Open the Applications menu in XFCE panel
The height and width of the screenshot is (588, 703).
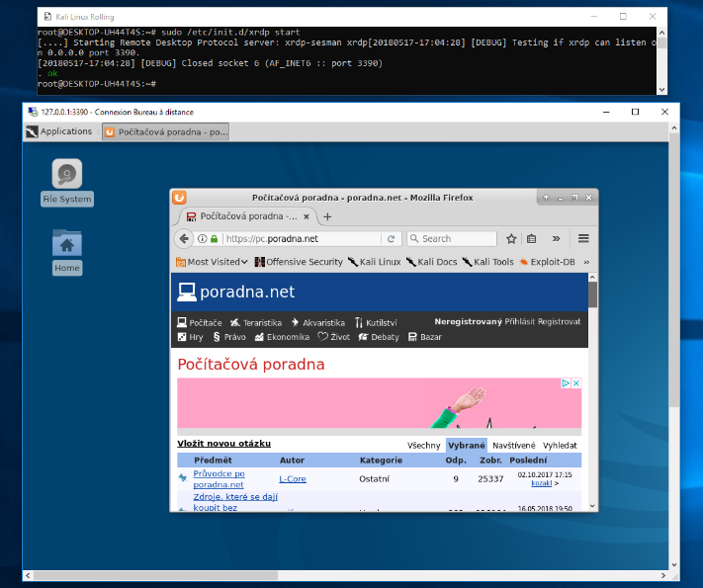pyautogui.click(x=58, y=131)
